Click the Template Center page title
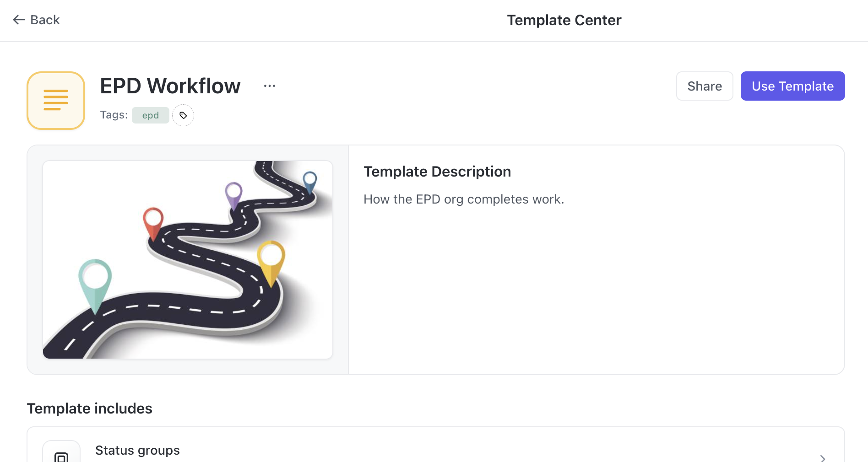Screen dimensions: 868x462 pos(564,20)
